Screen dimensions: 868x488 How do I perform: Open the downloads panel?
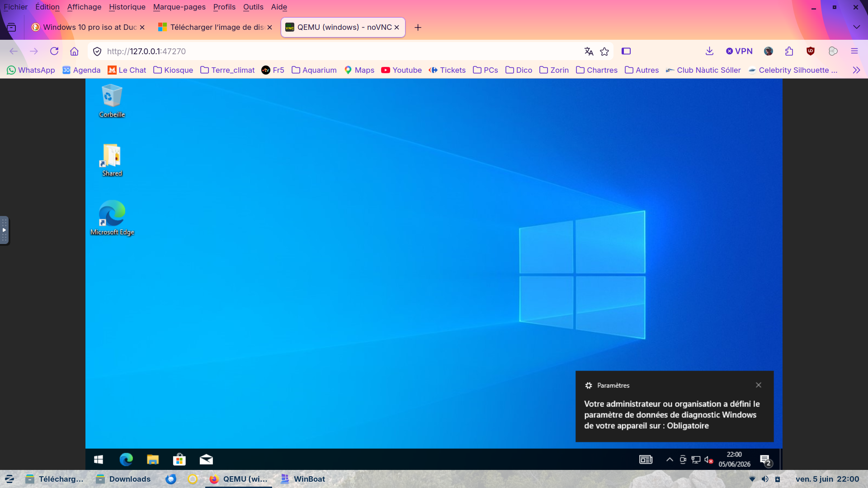point(709,51)
